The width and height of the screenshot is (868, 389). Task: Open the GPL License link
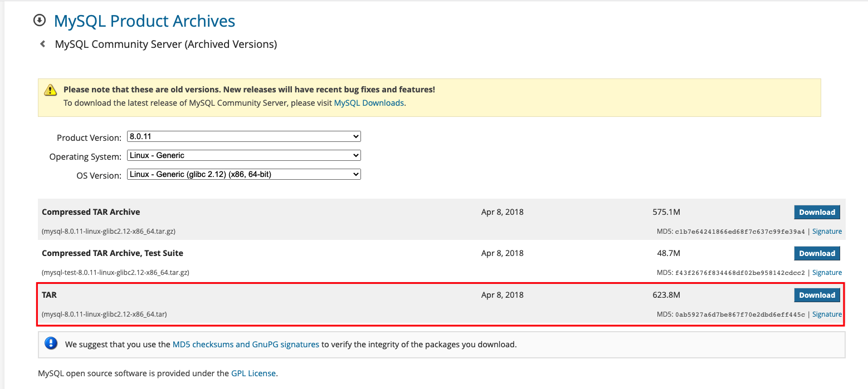(253, 373)
